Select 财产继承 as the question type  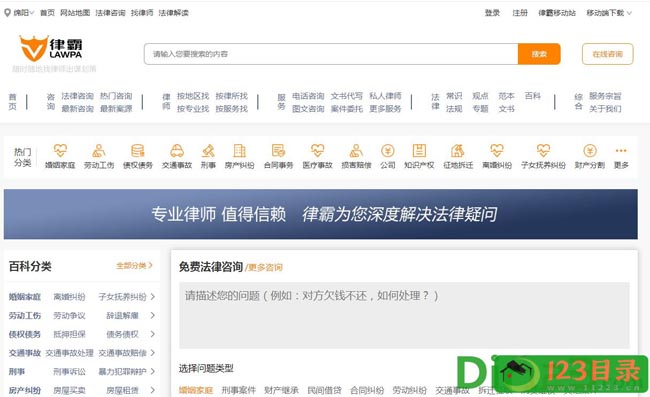(281, 390)
